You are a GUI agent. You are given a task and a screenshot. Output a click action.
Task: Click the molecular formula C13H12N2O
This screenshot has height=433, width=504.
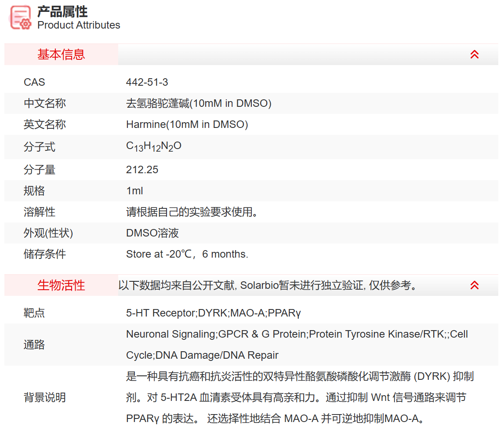point(149,146)
